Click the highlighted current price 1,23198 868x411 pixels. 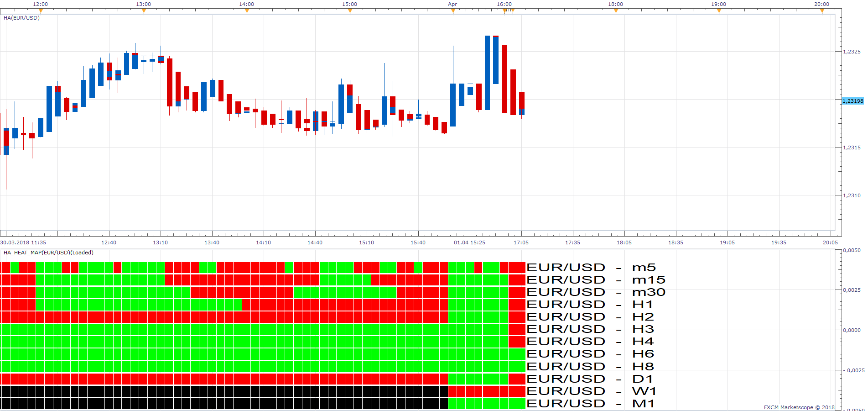click(852, 101)
